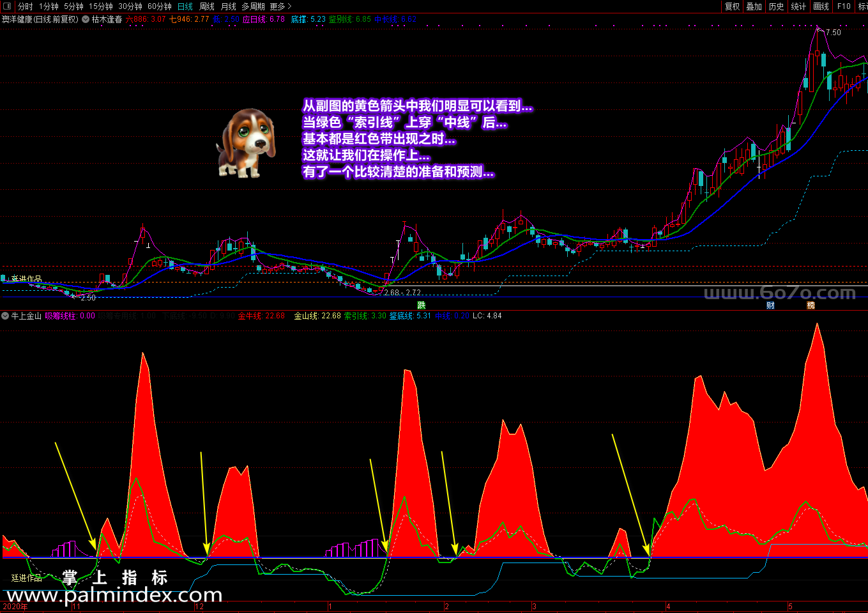
Task: Click the LC: 4.84 value
Action: (x=487, y=316)
